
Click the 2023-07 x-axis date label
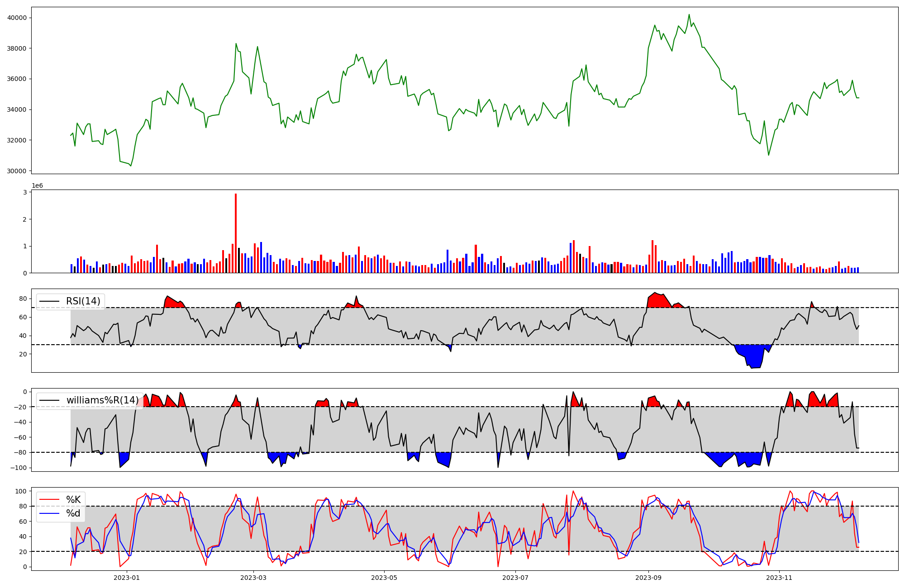[515, 578]
